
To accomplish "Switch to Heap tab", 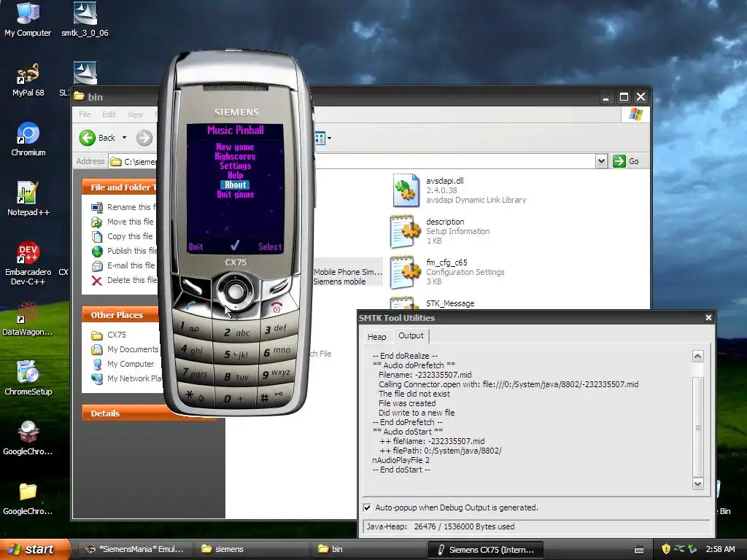I will coord(377,337).
